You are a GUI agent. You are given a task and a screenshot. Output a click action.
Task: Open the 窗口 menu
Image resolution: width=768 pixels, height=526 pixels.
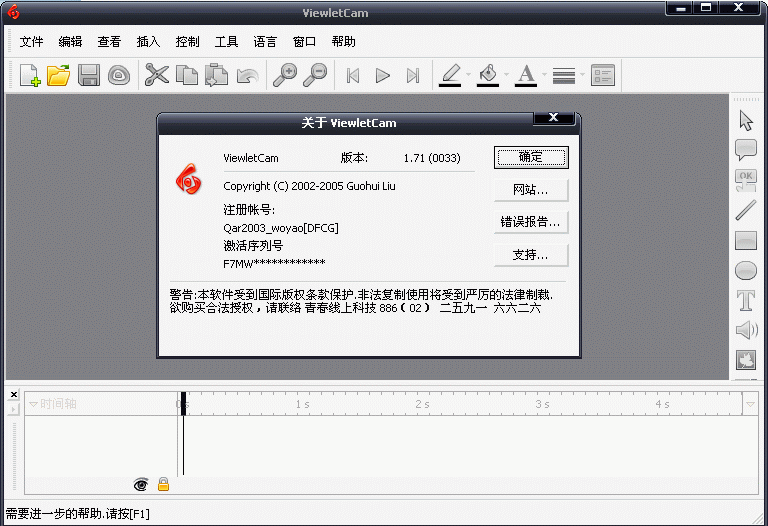pos(304,42)
